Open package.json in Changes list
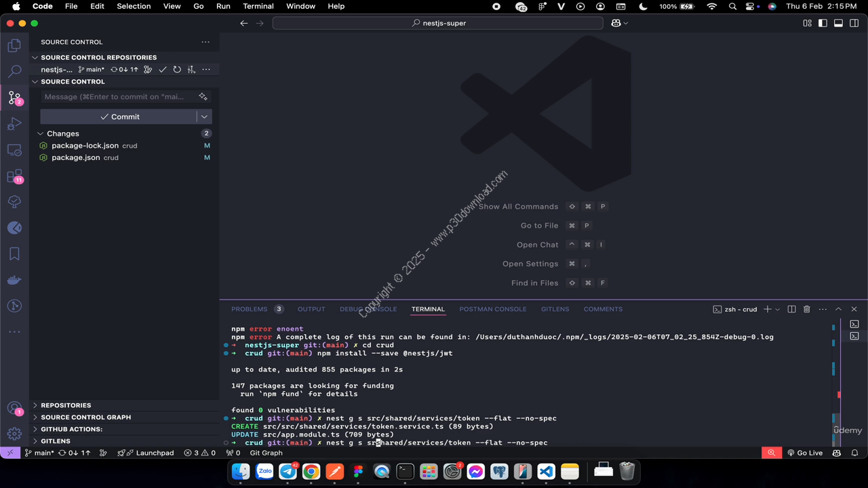Viewport: 868px width, 488px height. pyautogui.click(x=76, y=157)
